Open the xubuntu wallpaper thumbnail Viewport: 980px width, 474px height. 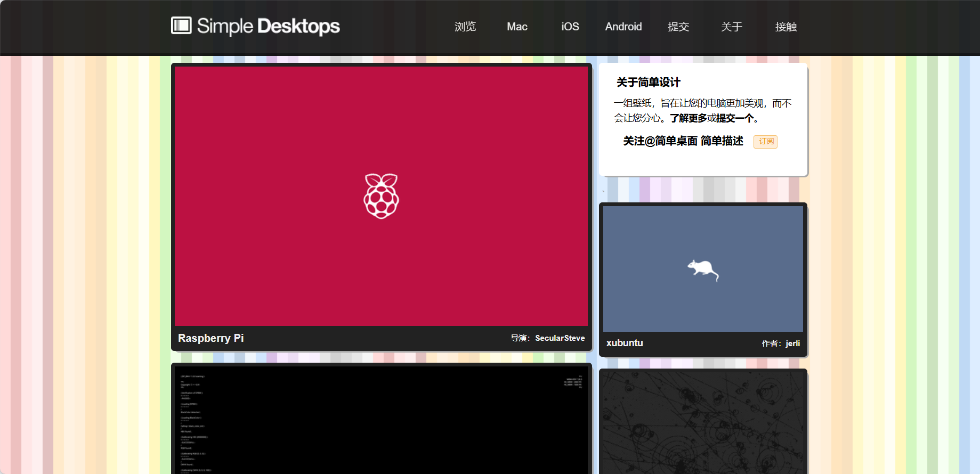[x=703, y=269]
